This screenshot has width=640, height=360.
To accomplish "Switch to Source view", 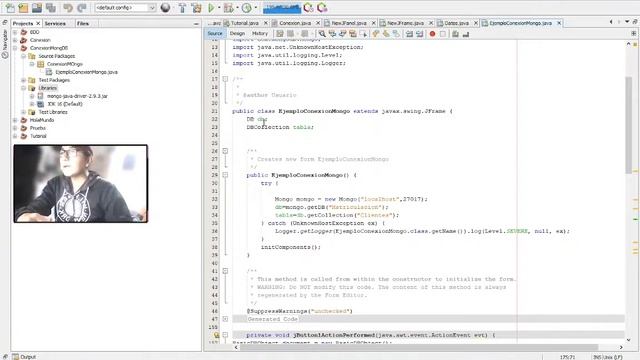I will point(215,34).
